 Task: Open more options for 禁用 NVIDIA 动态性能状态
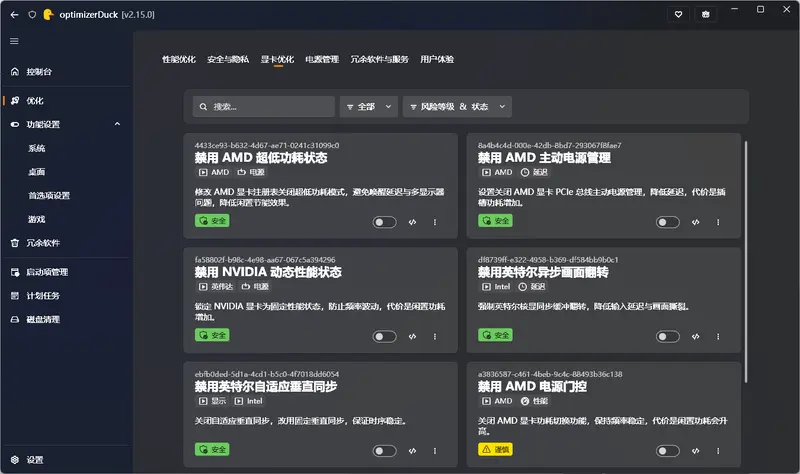pos(435,336)
